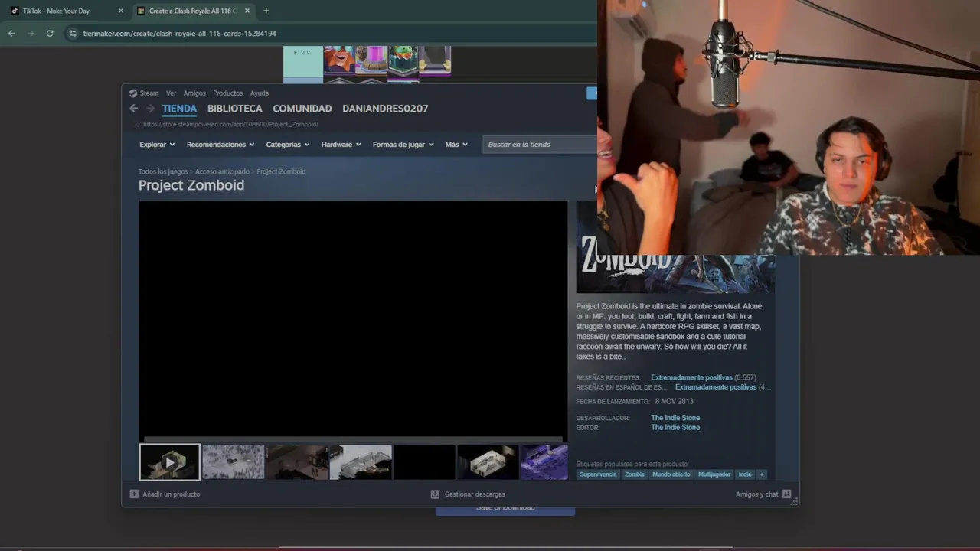Open Gestionar descargas
The image size is (980, 551).
point(468,494)
